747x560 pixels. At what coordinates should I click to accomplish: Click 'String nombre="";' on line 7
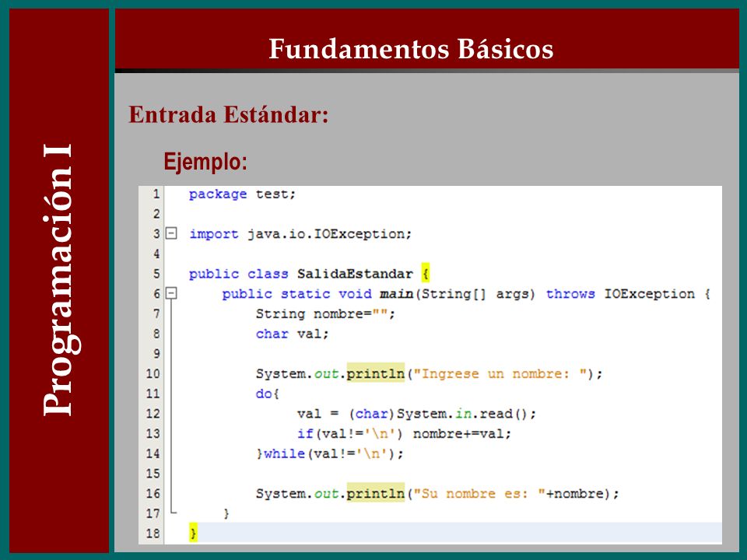tap(325, 313)
